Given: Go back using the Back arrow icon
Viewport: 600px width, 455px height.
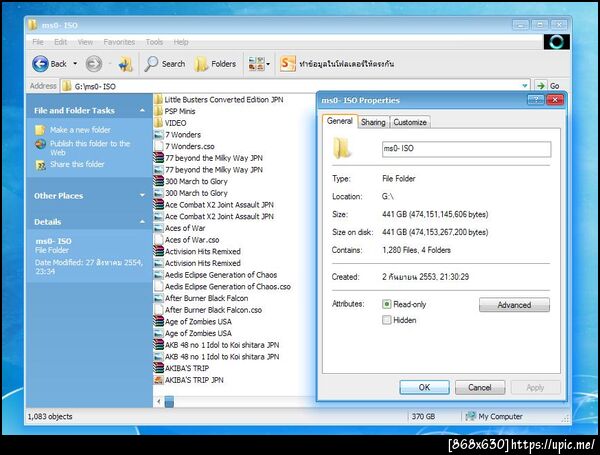Looking at the screenshot, I should click(x=40, y=64).
